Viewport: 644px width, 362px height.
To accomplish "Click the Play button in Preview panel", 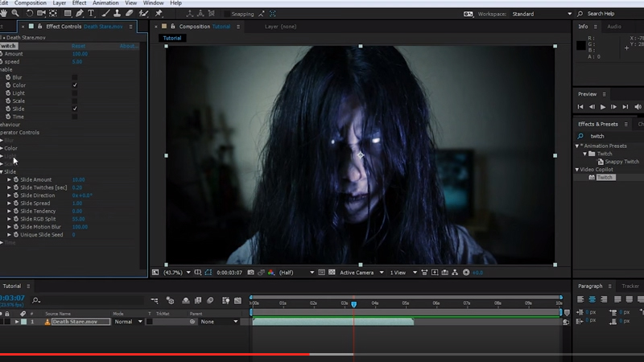I will 603,107.
